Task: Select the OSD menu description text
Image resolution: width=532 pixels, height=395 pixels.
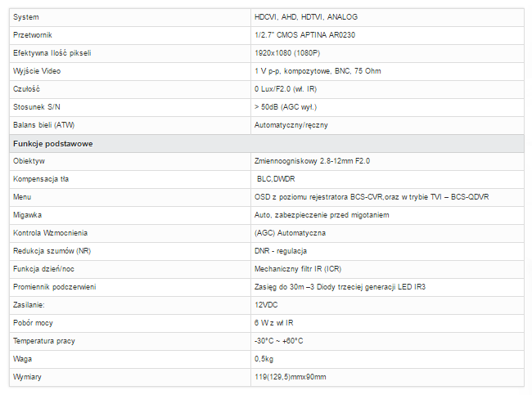Action: (372, 197)
